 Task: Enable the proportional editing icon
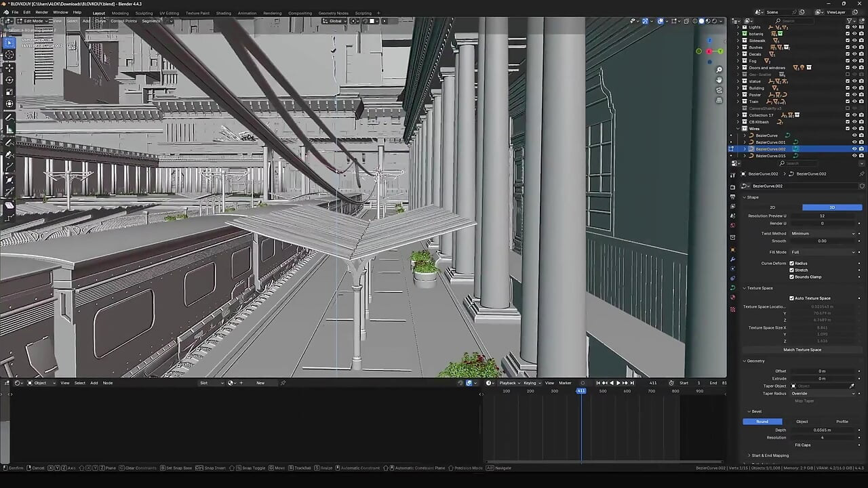[x=384, y=20]
